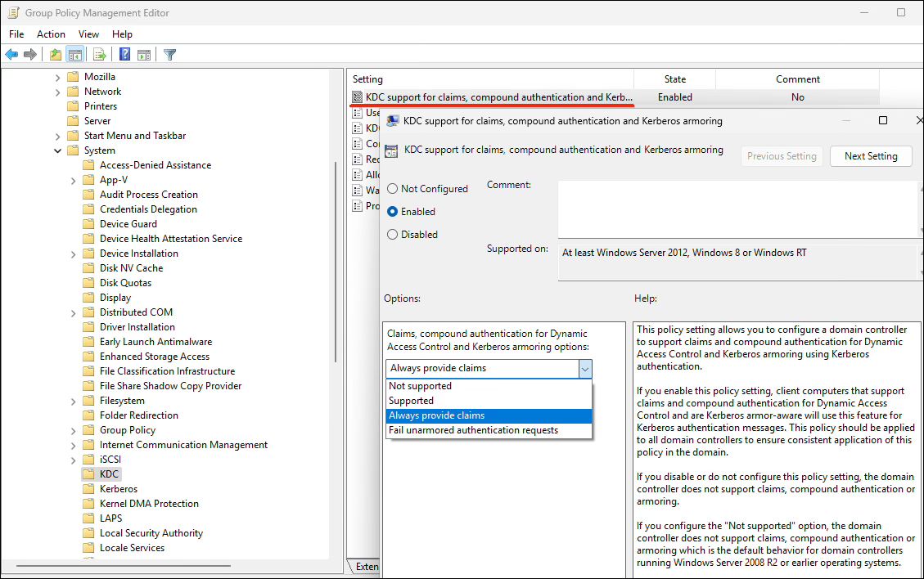Image resolution: width=924 pixels, height=579 pixels.
Task: Open the View menu
Action: (x=88, y=34)
